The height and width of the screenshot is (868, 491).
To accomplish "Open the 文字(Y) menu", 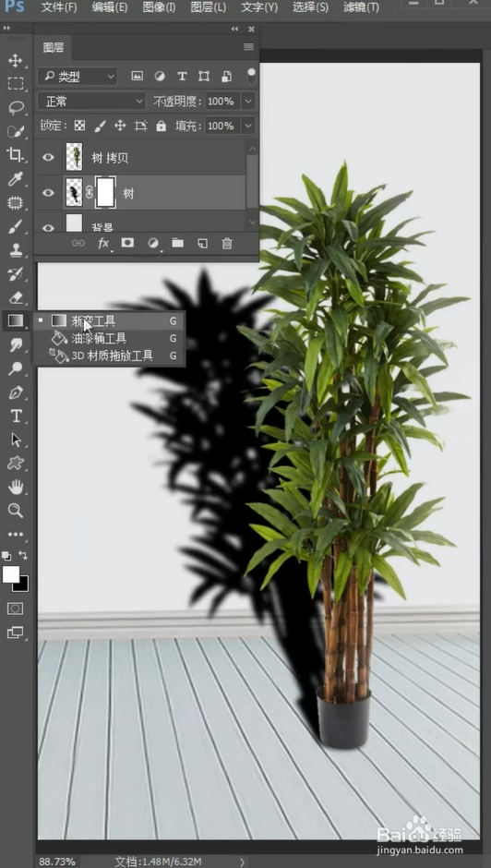I will [x=259, y=7].
